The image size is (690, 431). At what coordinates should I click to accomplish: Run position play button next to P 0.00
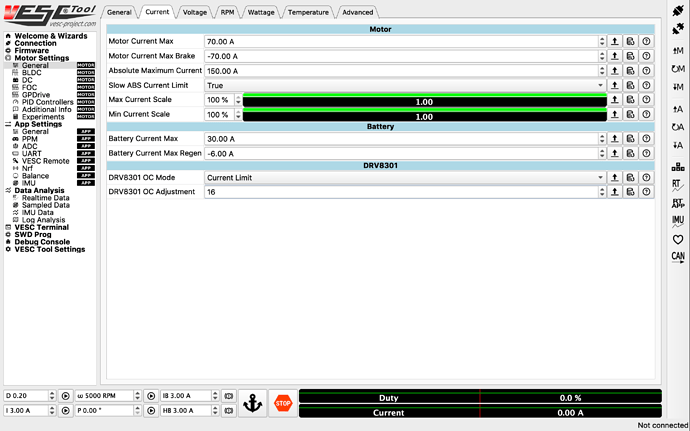[x=151, y=411]
